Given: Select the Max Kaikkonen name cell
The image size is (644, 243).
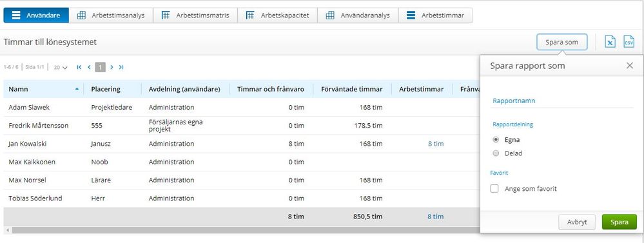Looking at the screenshot, I should click(x=32, y=162).
